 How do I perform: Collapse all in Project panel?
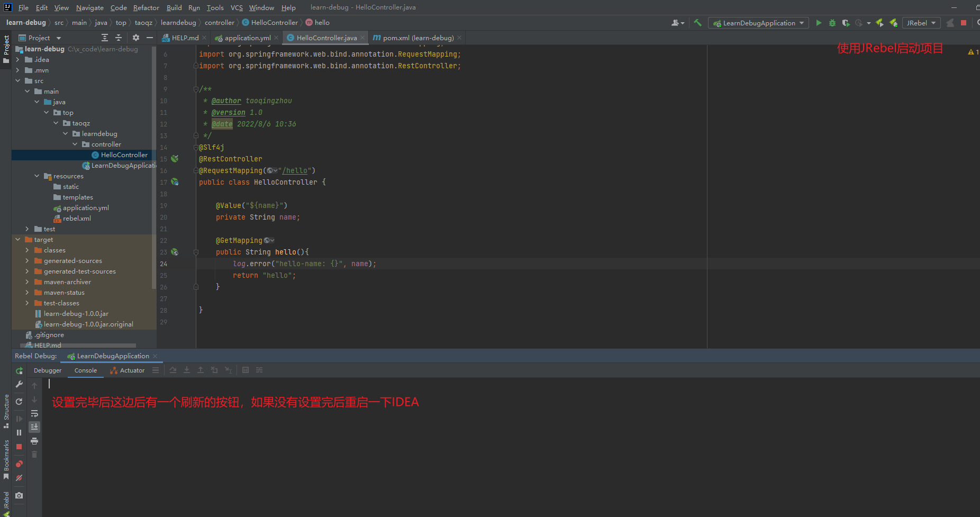tap(119, 38)
